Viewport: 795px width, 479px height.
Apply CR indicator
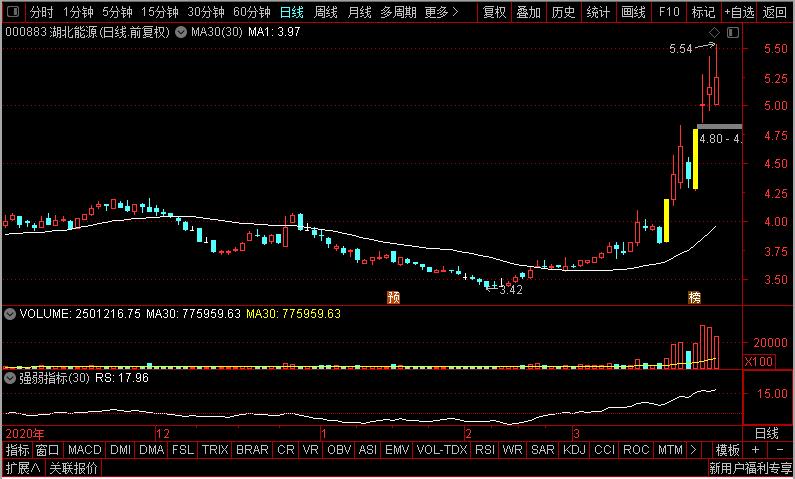[x=285, y=450]
